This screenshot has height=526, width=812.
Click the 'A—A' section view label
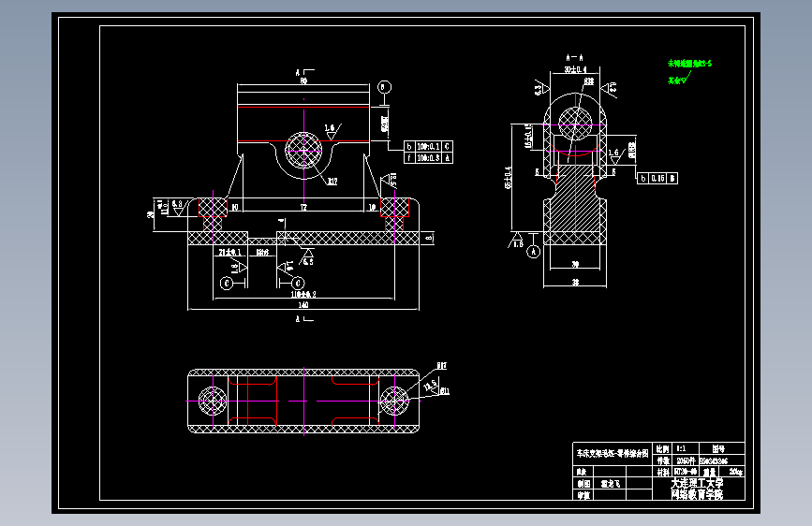(575, 57)
